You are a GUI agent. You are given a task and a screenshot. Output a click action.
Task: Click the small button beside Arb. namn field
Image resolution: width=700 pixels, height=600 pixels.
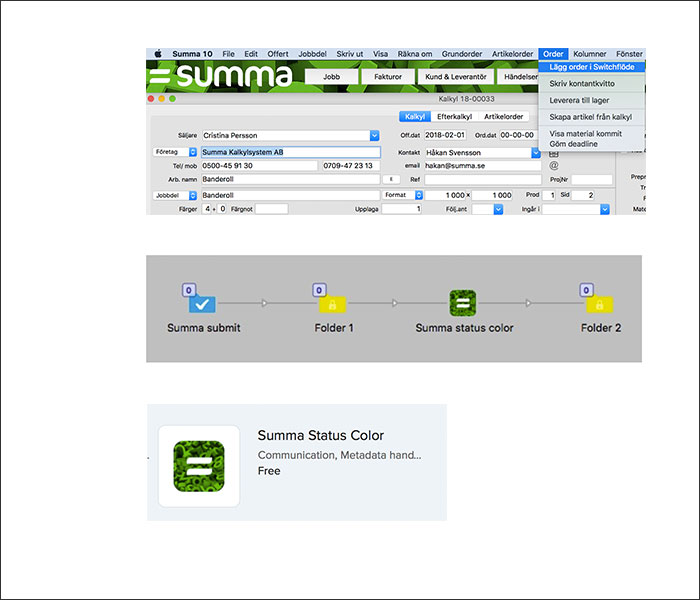(x=391, y=179)
